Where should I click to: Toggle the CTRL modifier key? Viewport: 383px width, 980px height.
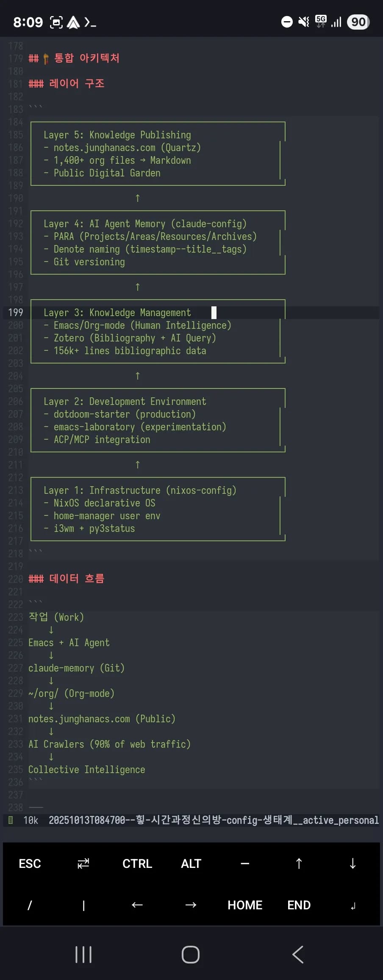click(137, 864)
